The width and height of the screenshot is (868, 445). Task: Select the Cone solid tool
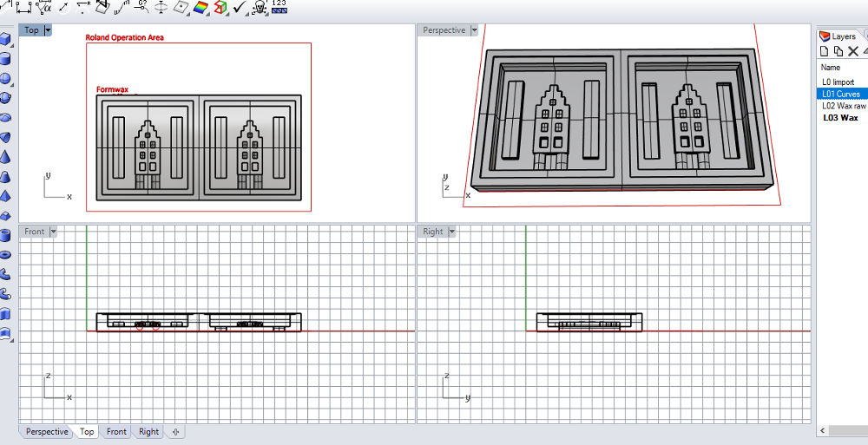pyautogui.click(x=5, y=157)
